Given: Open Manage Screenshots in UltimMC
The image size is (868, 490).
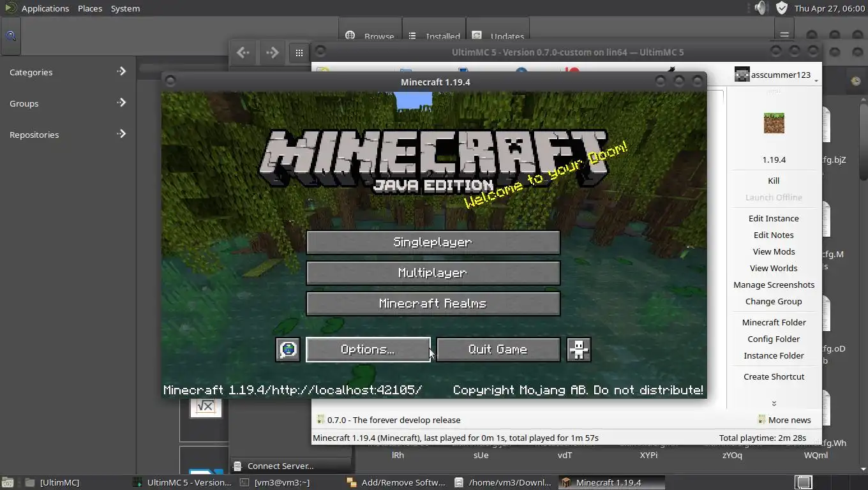Looking at the screenshot, I should [774, 285].
